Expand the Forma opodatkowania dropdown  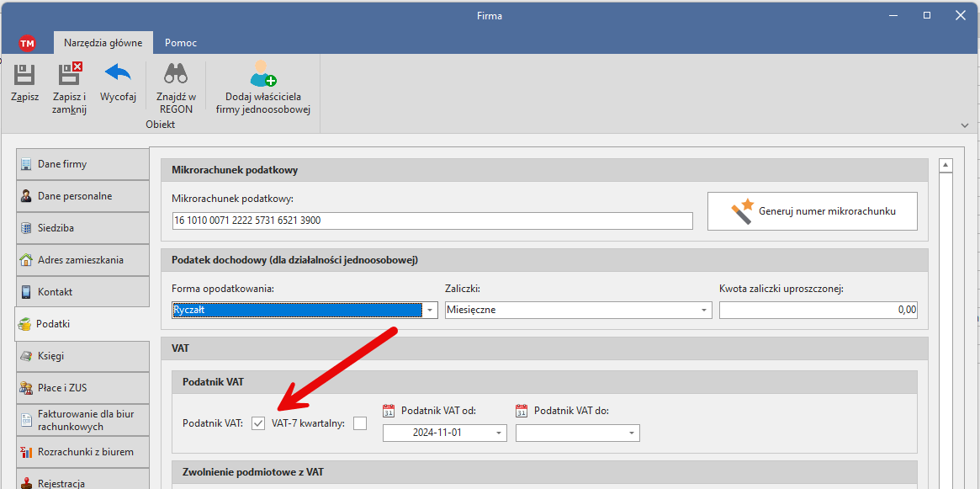pos(430,310)
